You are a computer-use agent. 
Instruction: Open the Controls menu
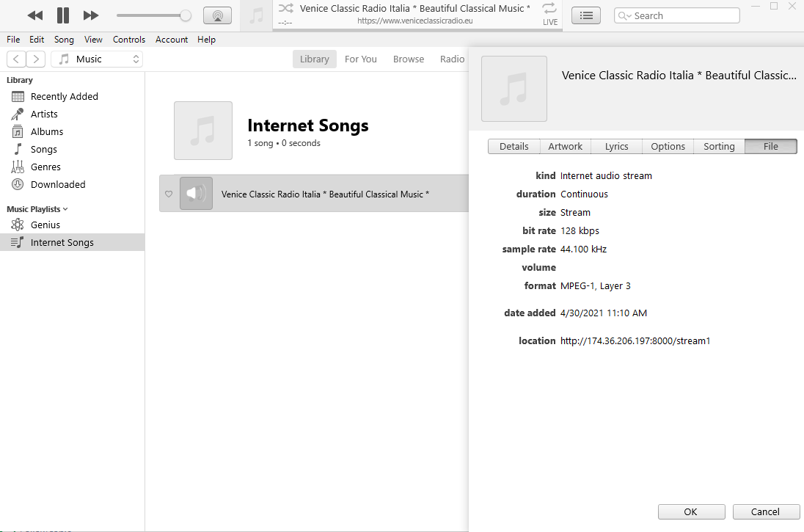[129, 40]
